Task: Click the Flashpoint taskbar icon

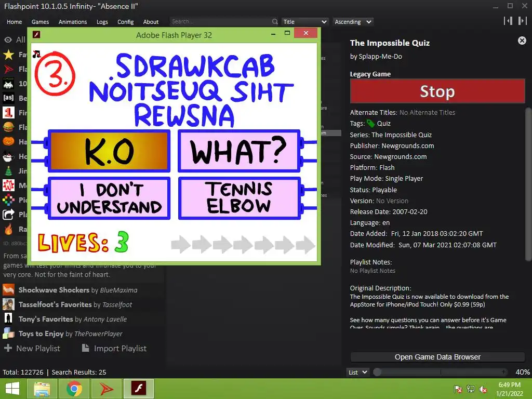Action: coord(107,389)
